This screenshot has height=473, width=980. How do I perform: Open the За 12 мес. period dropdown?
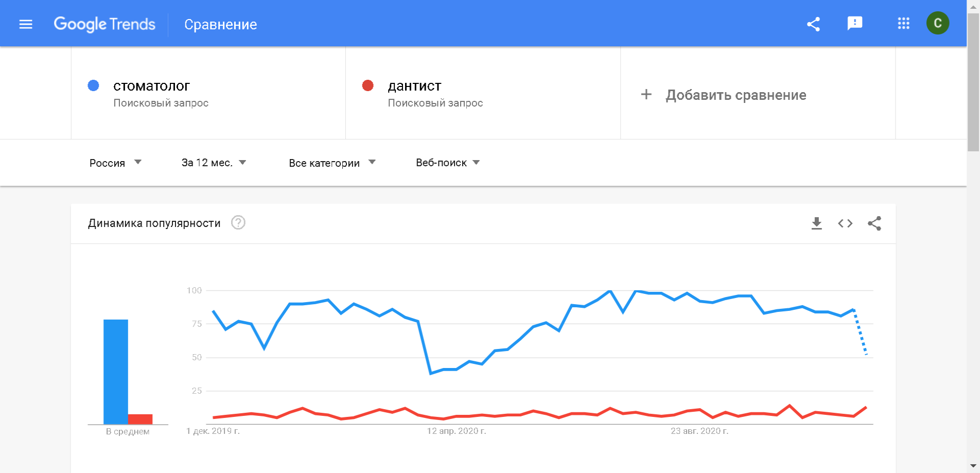coord(214,163)
